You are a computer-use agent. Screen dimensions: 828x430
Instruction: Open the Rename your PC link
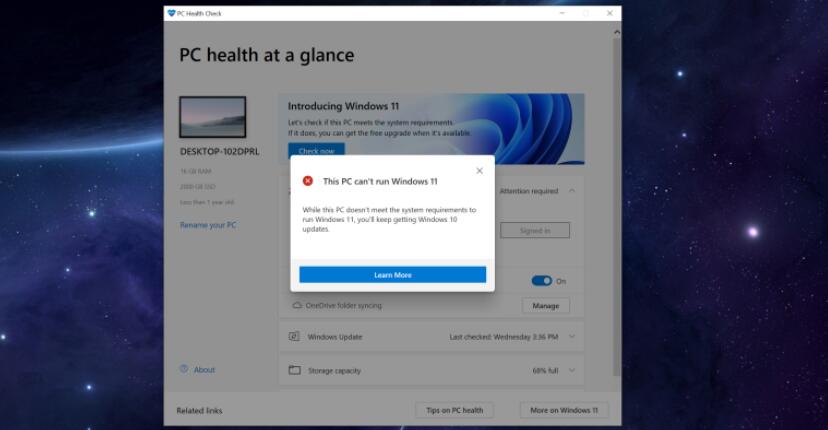coord(208,225)
